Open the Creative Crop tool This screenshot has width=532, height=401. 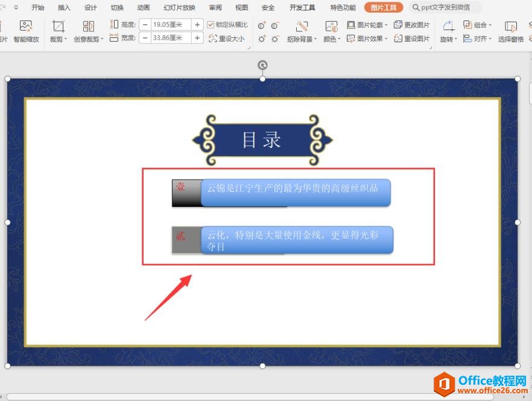click(x=88, y=31)
